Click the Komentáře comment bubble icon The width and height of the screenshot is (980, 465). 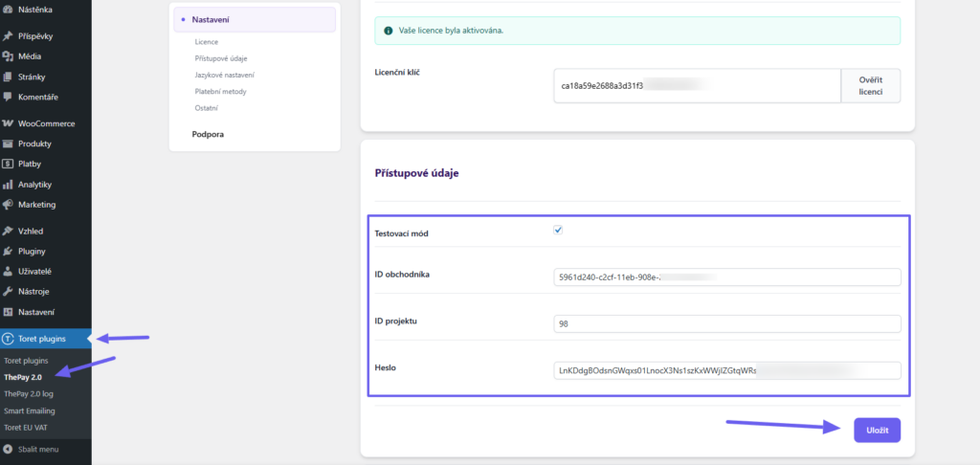[x=8, y=97]
